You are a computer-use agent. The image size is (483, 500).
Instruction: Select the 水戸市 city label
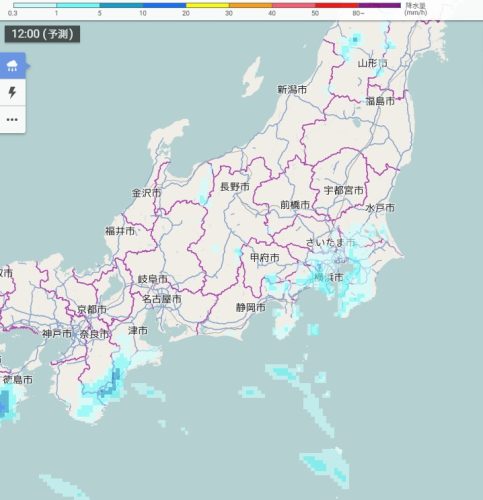(x=380, y=208)
